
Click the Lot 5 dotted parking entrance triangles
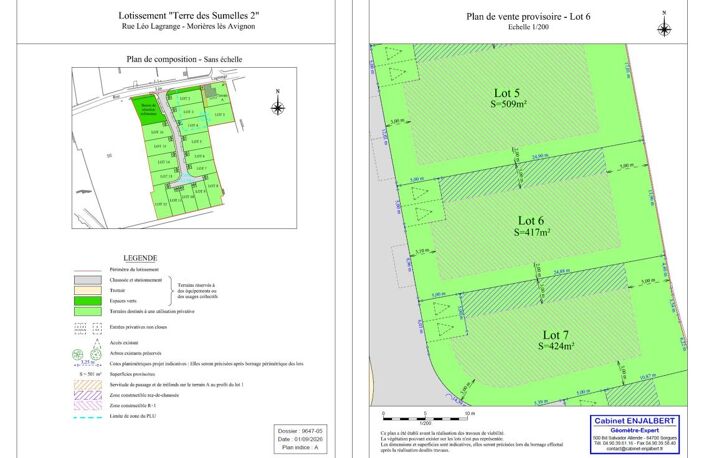pos(395,62)
